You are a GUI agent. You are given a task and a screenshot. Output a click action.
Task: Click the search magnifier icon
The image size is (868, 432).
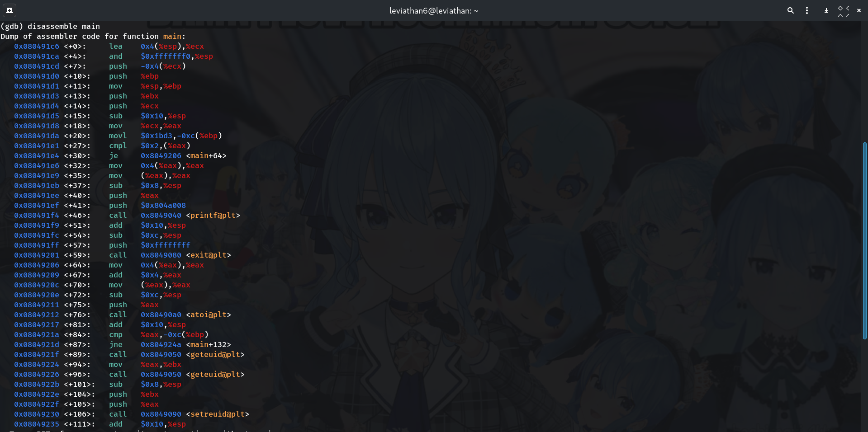790,10
